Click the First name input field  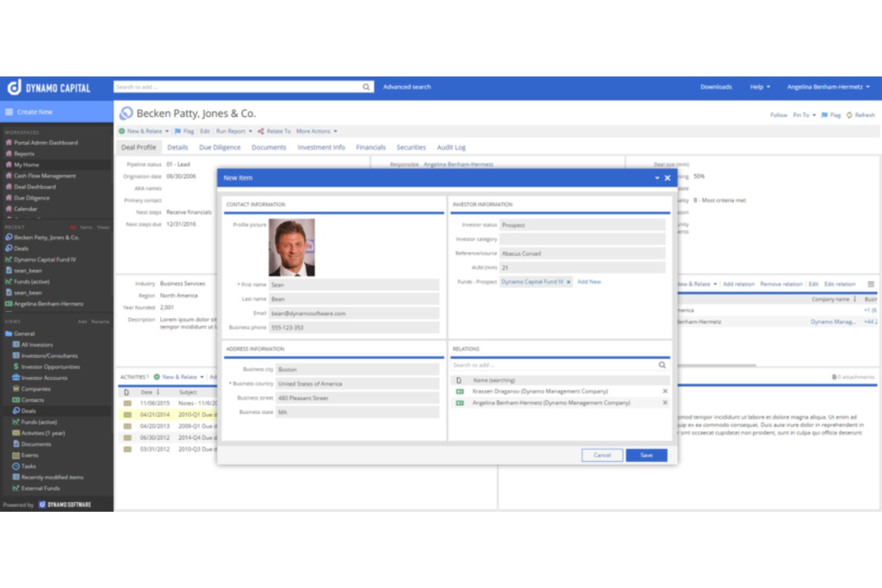click(354, 285)
